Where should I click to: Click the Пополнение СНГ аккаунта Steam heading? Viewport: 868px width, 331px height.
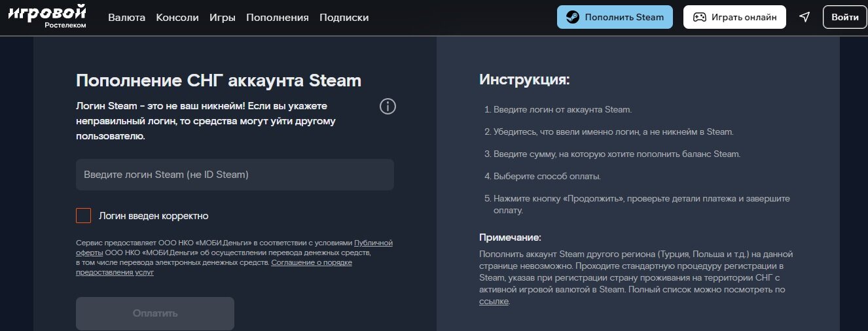coord(219,80)
